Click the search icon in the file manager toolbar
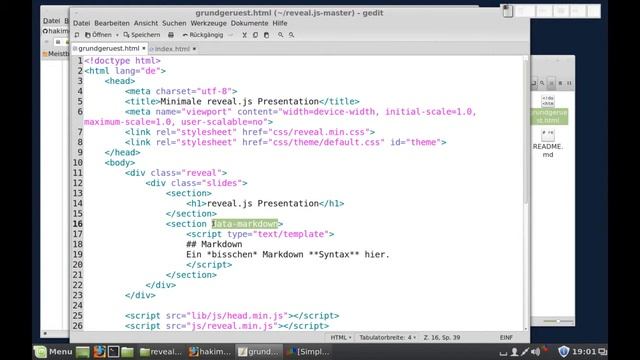 click(x=542, y=83)
